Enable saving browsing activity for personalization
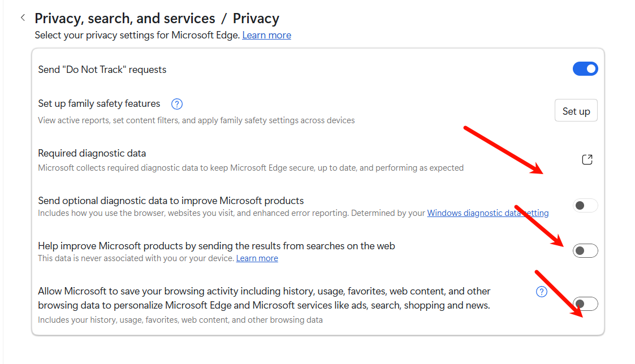The height and width of the screenshot is (364, 635). [585, 304]
